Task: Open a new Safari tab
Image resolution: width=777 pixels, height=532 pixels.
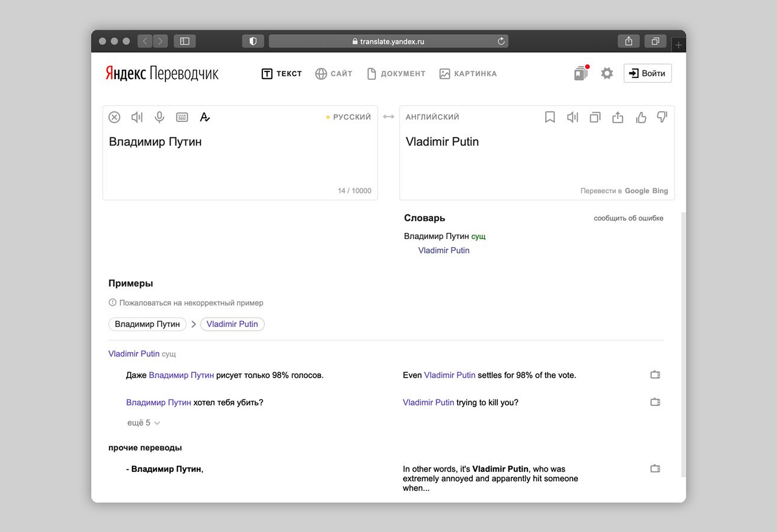Action: point(678,45)
